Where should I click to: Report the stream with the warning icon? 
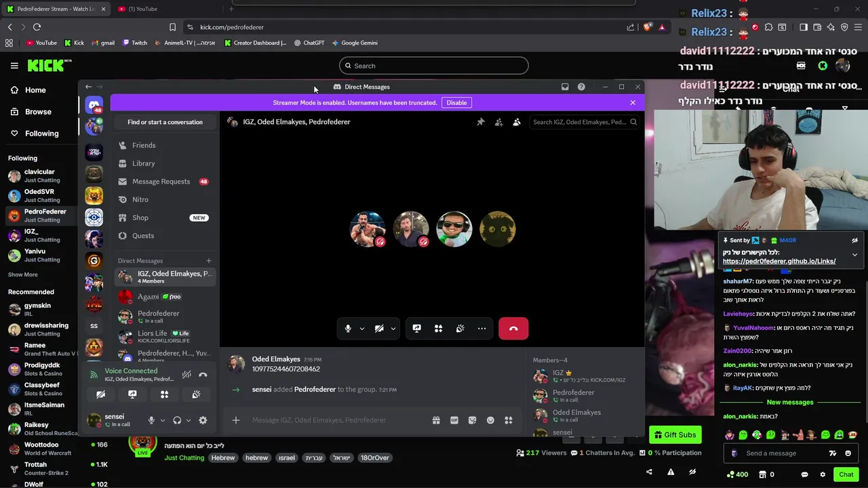pos(671,472)
